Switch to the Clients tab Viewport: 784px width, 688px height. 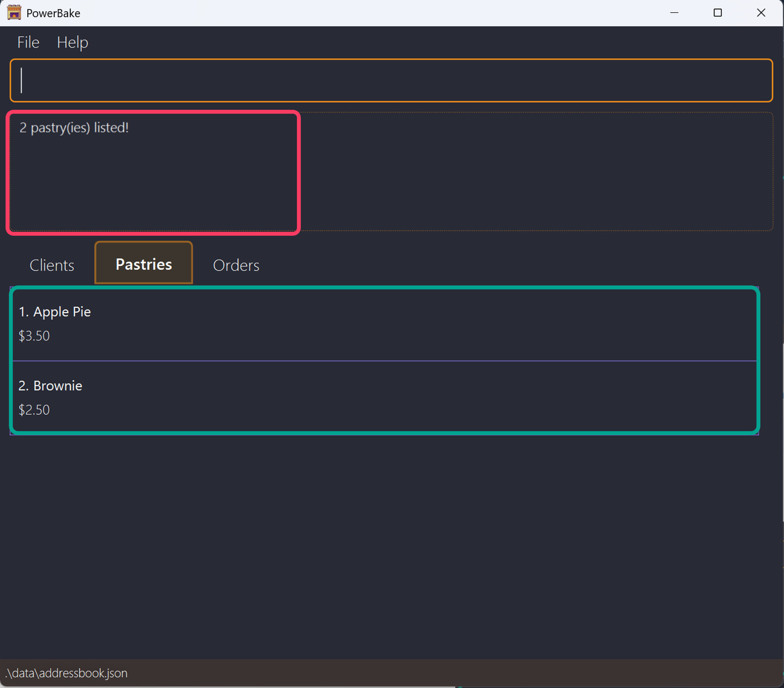(x=52, y=265)
